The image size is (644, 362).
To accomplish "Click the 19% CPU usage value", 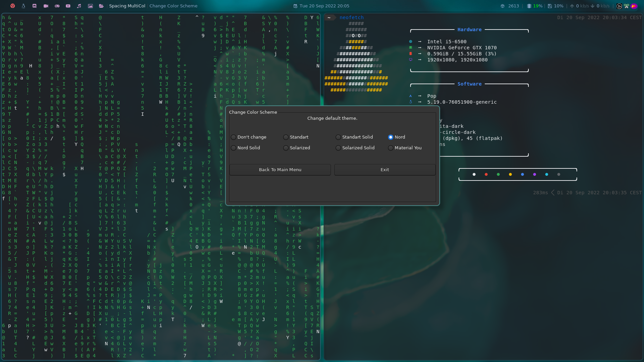I will [x=538, y=6].
